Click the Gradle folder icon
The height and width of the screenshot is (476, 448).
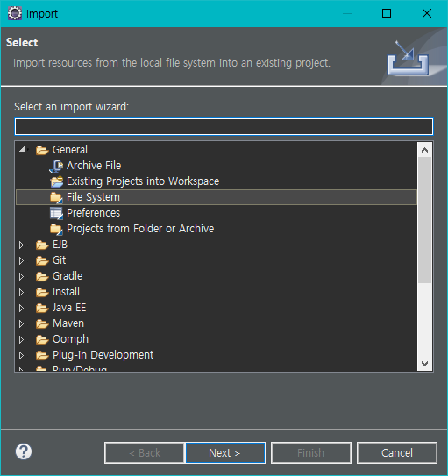(42, 276)
